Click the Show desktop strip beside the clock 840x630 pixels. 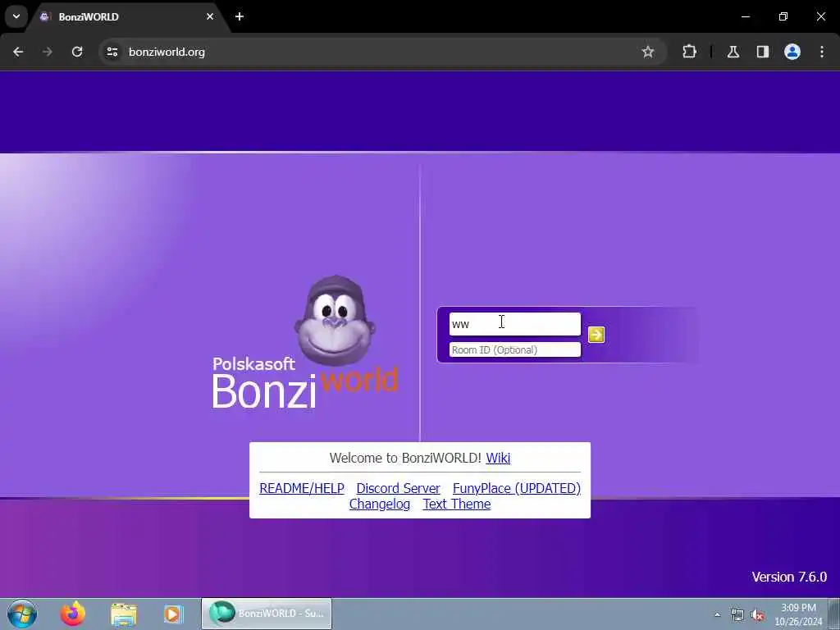[834, 614]
